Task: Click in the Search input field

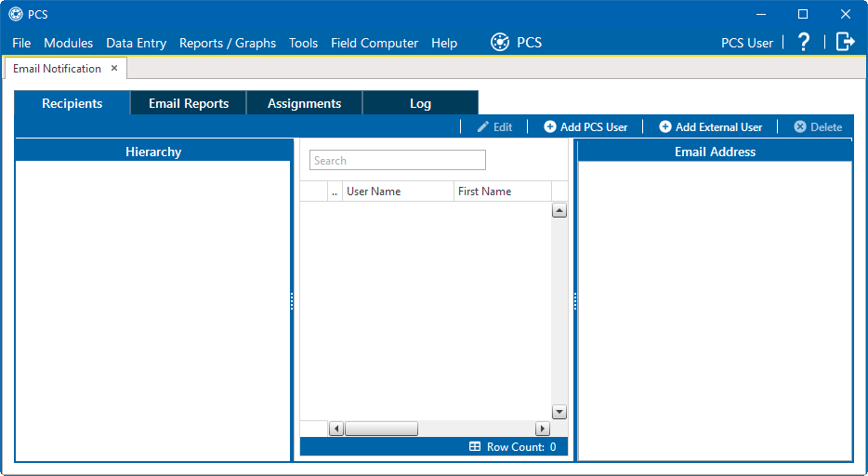Action: (x=397, y=160)
